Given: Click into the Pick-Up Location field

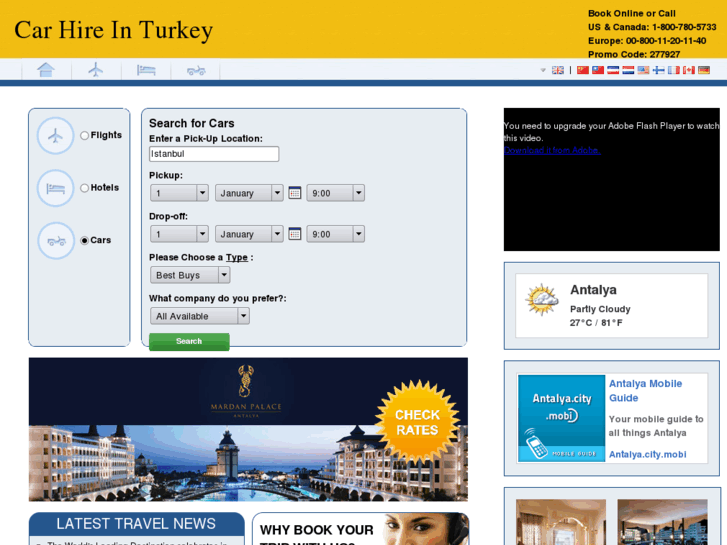Looking at the screenshot, I should pyautogui.click(x=214, y=154).
